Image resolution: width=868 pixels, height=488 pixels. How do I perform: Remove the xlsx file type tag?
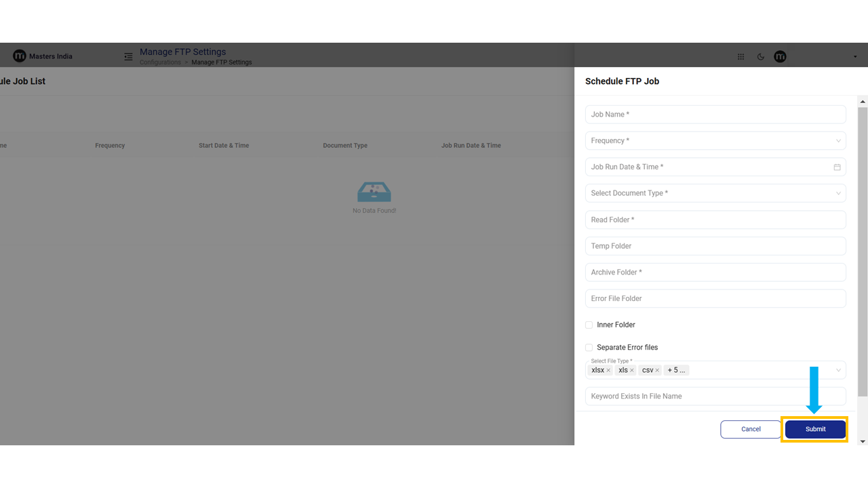click(x=608, y=371)
